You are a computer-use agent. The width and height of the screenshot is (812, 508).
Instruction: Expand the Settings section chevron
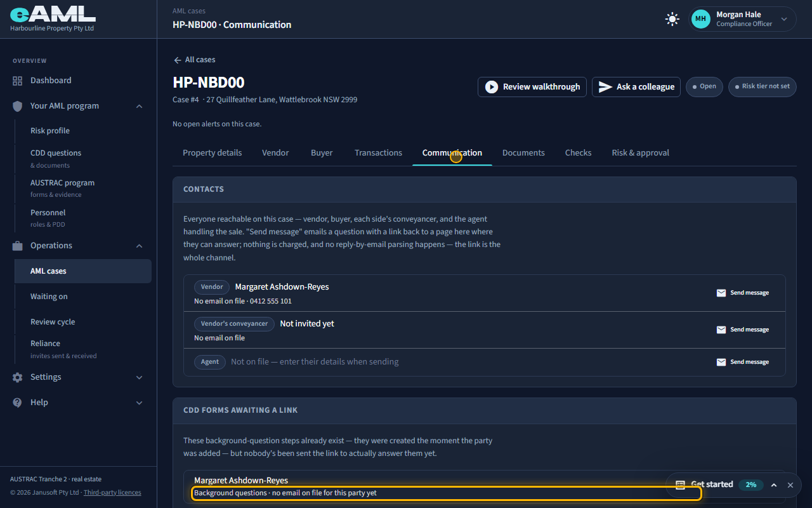140,377
